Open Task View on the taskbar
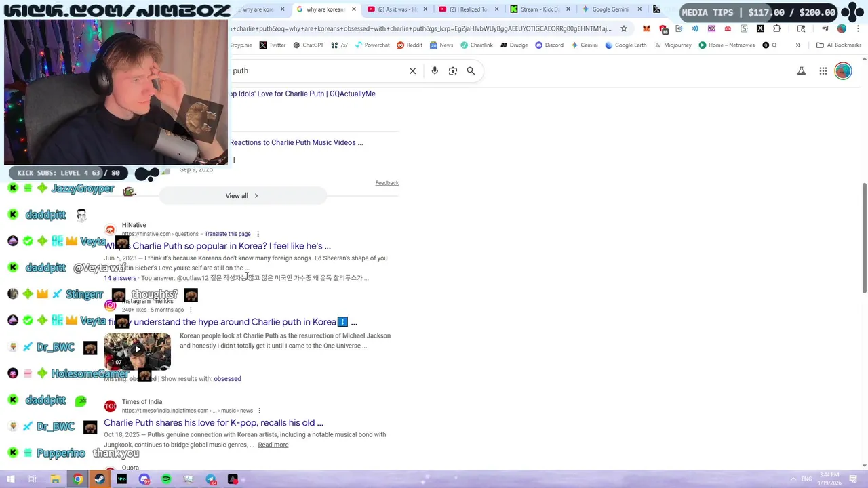The height and width of the screenshot is (488, 868). [x=32, y=479]
